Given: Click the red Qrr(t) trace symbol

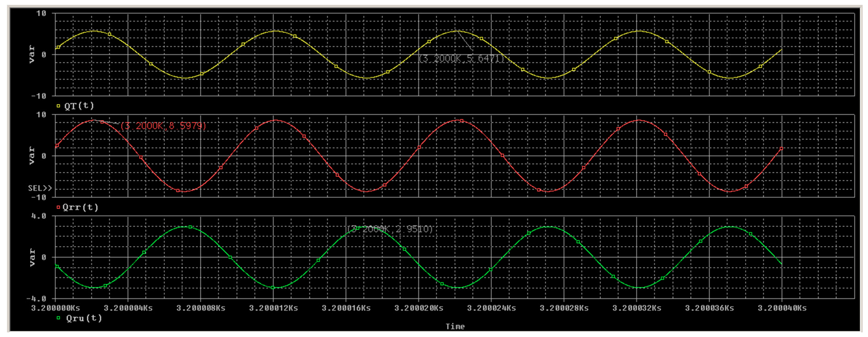Looking at the screenshot, I should click(58, 207).
